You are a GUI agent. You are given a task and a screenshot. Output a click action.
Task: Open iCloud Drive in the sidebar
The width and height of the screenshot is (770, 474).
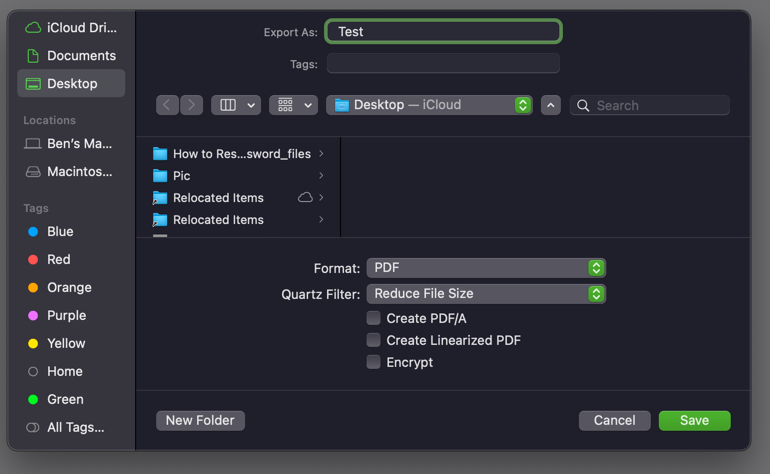click(81, 27)
